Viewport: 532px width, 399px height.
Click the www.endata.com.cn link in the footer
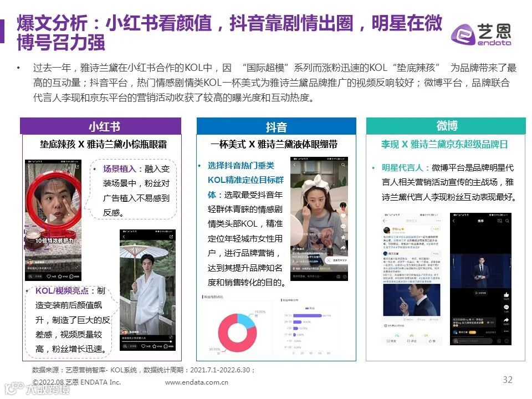196,382
